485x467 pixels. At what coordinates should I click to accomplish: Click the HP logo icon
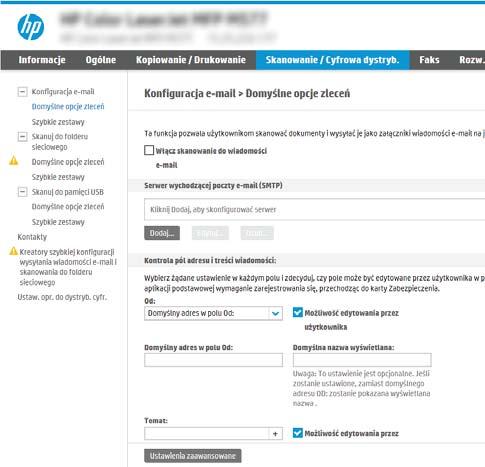tap(30, 27)
